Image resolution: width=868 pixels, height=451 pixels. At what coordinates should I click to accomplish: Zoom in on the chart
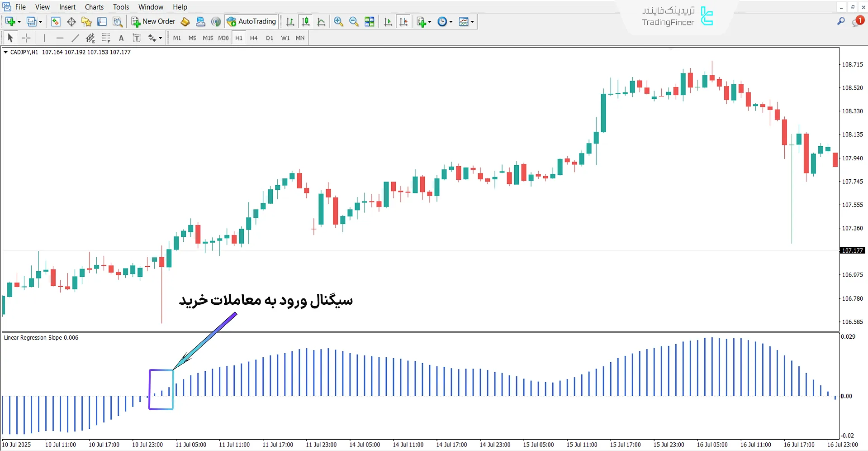338,21
